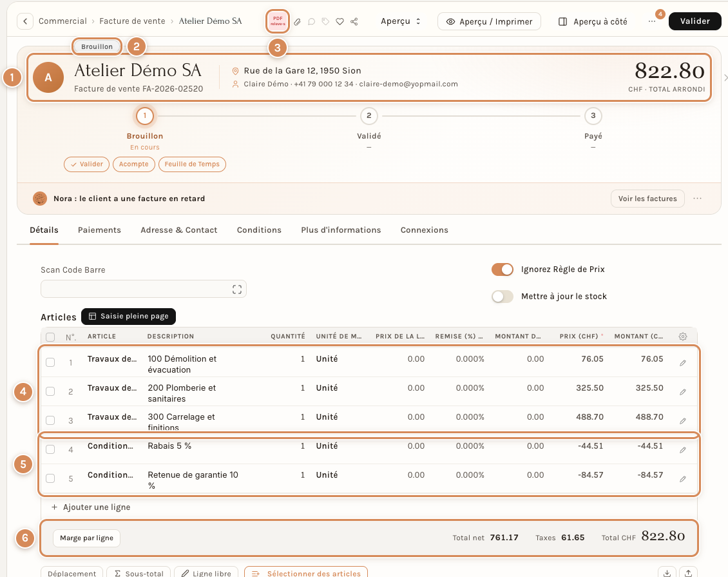Check the box for article row 1
The height and width of the screenshot is (577, 728).
[x=50, y=362]
